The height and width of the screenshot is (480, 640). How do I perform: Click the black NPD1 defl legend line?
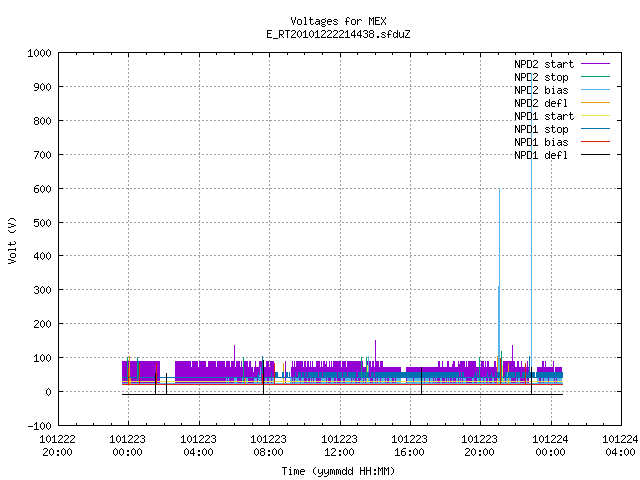(595, 155)
